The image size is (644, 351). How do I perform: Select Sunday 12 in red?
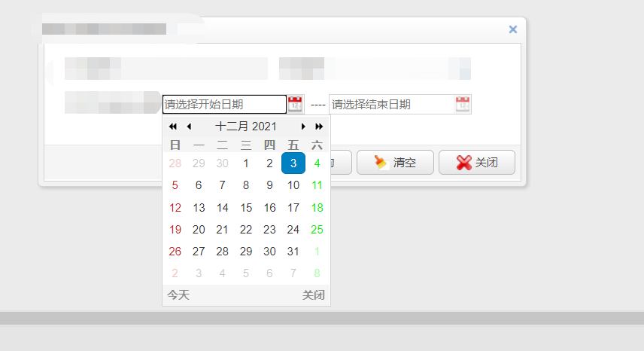point(175,208)
